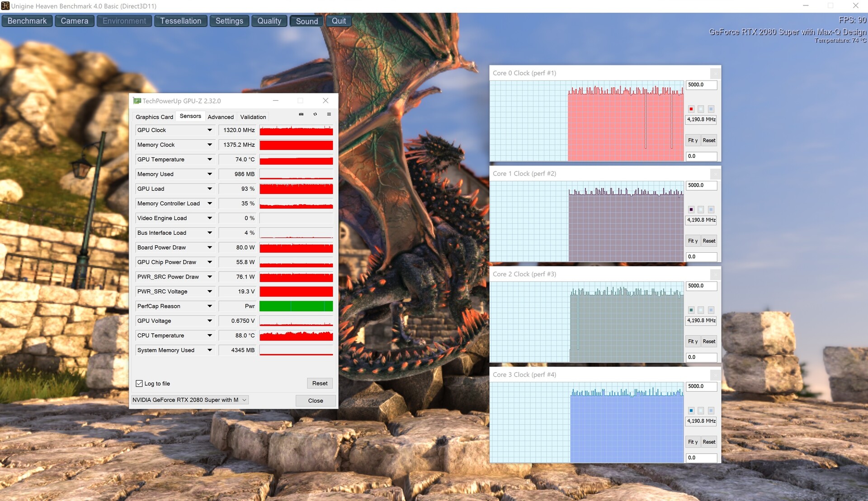Click the GPU-Z screenshot camera icon
The width and height of the screenshot is (868, 501).
coord(301,114)
